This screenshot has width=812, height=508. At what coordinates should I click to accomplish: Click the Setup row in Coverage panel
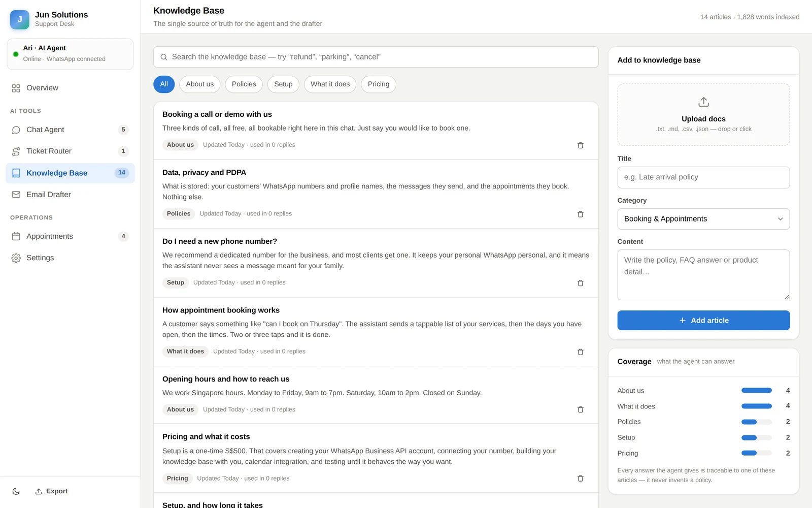click(x=703, y=437)
